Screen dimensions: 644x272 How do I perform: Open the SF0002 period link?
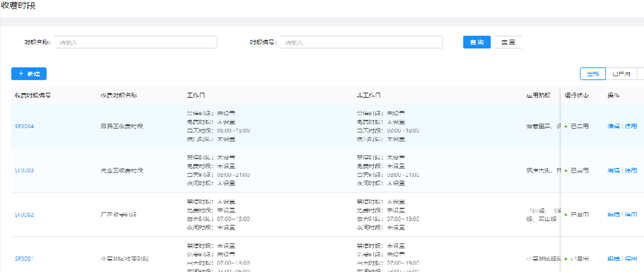click(25, 215)
